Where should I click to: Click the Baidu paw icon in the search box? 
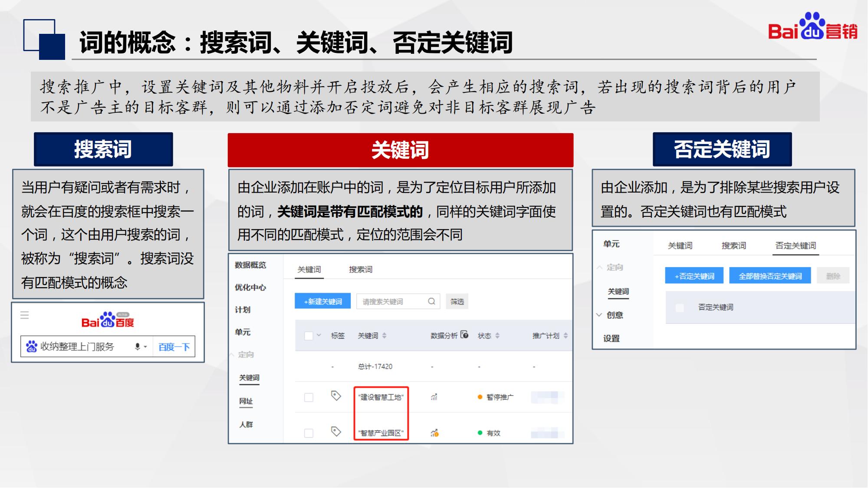pos(32,346)
